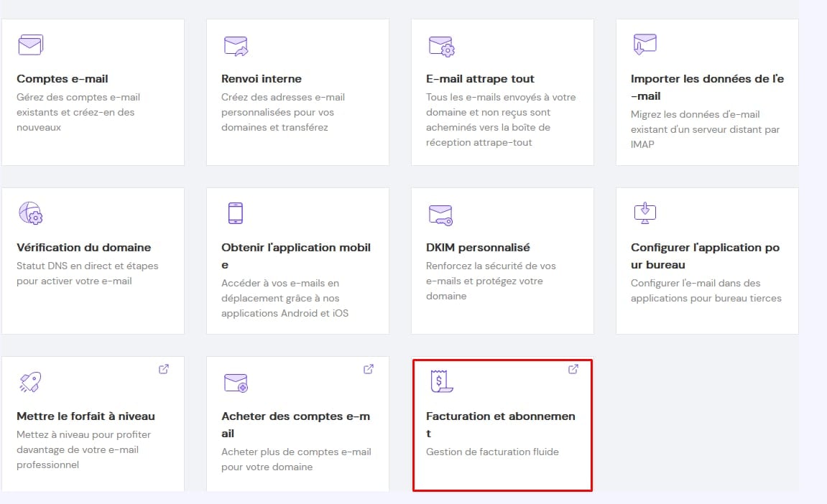Click the Renvoi interne forwarding envelope icon
827x504 pixels.
tap(235, 46)
